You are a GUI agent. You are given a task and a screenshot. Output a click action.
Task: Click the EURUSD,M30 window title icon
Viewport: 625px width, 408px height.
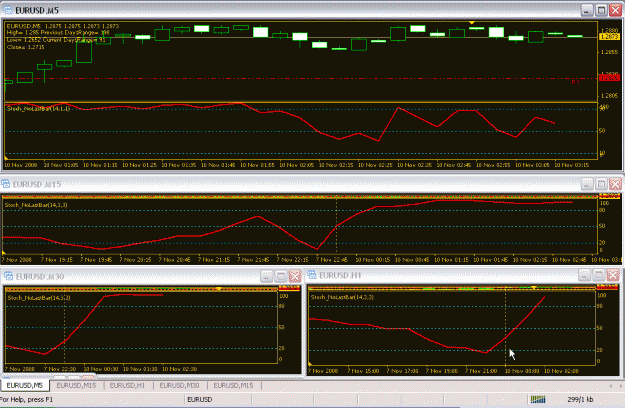click(x=8, y=276)
